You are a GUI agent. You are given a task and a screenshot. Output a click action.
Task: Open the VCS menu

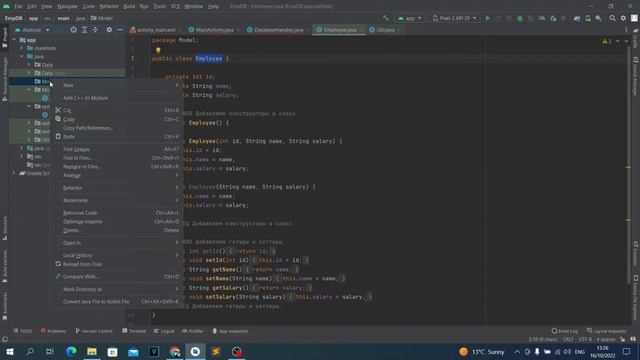click(175, 6)
